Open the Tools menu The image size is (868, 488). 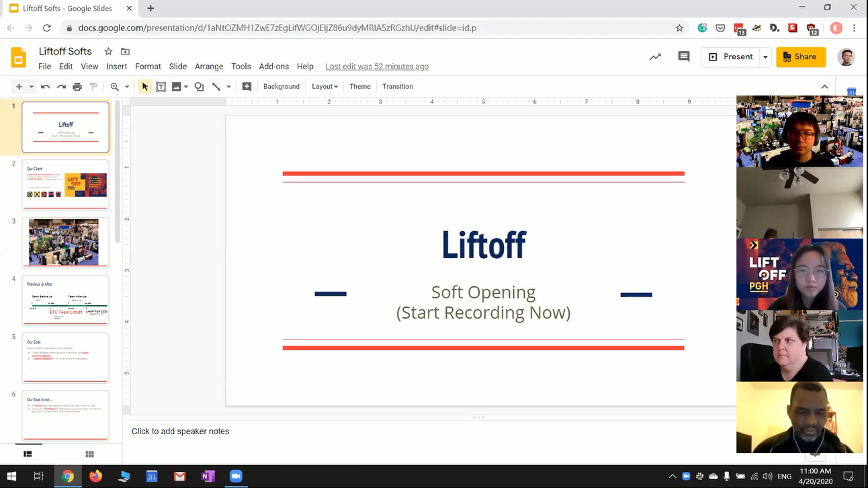point(241,67)
